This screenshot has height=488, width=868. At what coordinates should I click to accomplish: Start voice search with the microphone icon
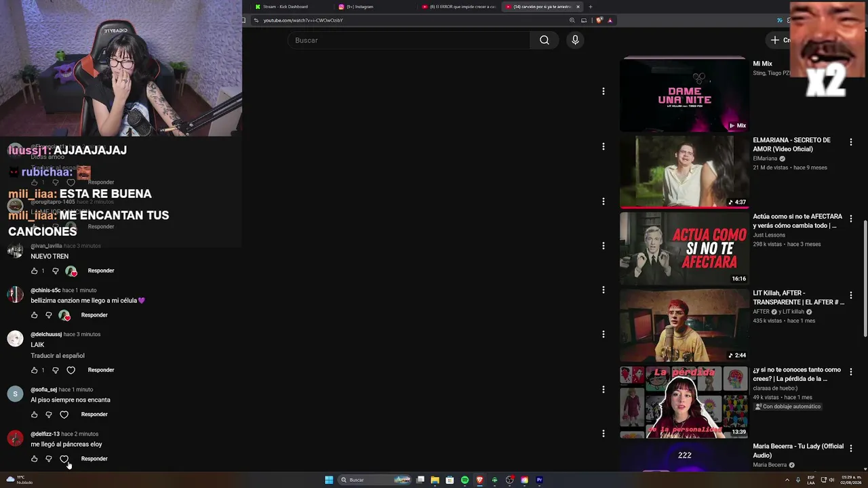point(575,40)
